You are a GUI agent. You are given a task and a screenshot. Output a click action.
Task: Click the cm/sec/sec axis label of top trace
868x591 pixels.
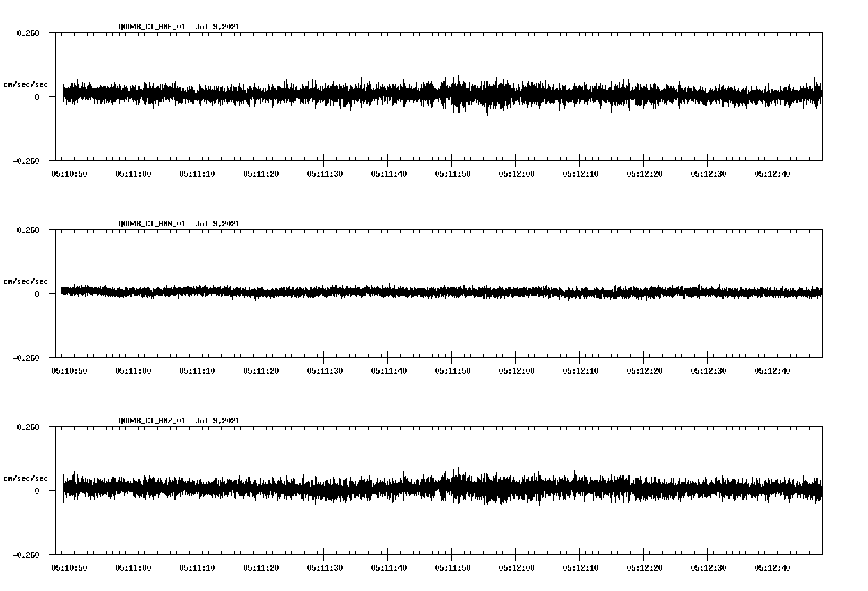25,83
